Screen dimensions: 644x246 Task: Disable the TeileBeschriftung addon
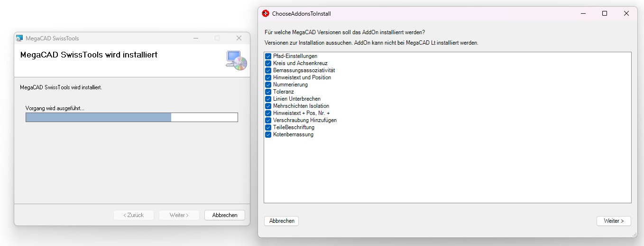click(x=268, y=127)
